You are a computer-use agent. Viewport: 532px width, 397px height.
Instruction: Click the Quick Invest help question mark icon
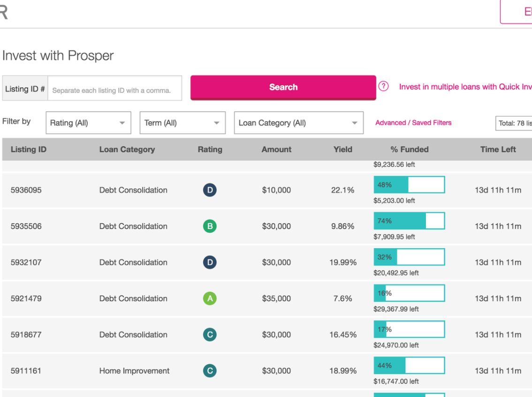(383, 86)
